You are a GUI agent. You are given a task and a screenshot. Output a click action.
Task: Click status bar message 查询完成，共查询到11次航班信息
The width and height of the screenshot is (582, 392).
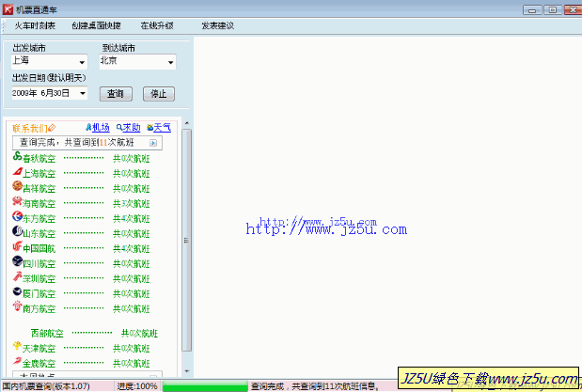pyautogui.click(x=316, y=386)
